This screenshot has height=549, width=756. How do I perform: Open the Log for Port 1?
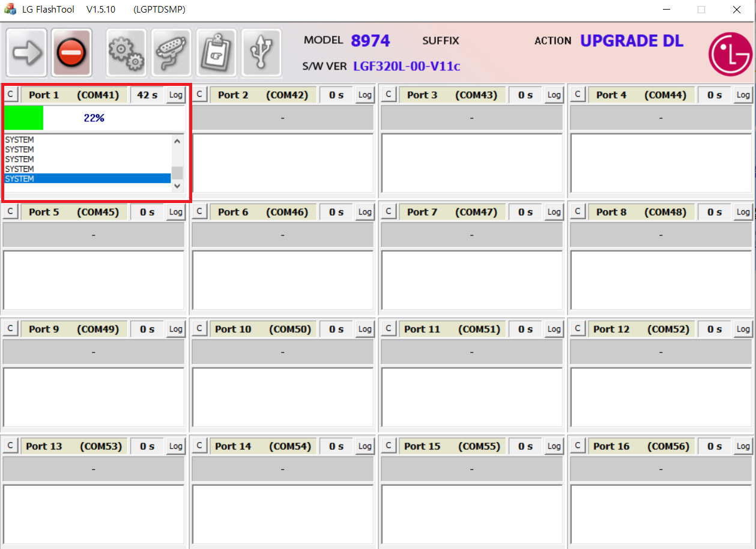[175, 95]
